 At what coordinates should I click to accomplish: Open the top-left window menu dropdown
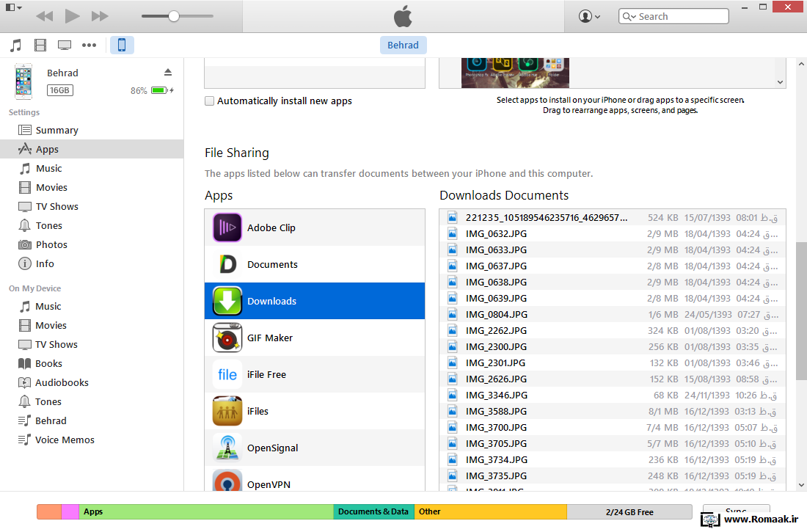(13, 8)
